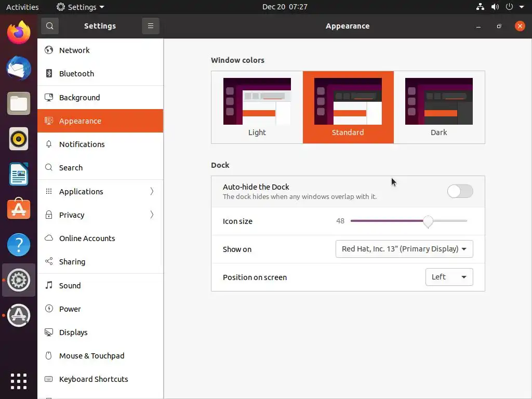Show Applications grid in the dock
Screen dimensions: 532x399
pos(19,381)
